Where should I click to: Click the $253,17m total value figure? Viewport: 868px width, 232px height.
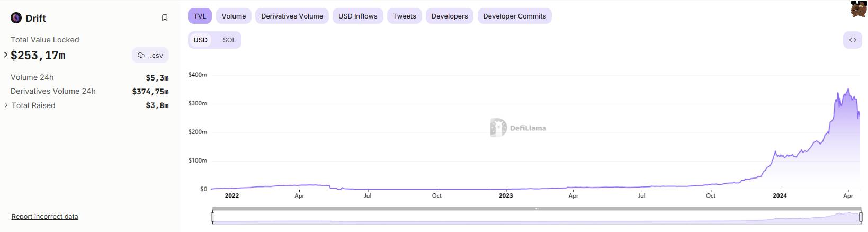38,55
